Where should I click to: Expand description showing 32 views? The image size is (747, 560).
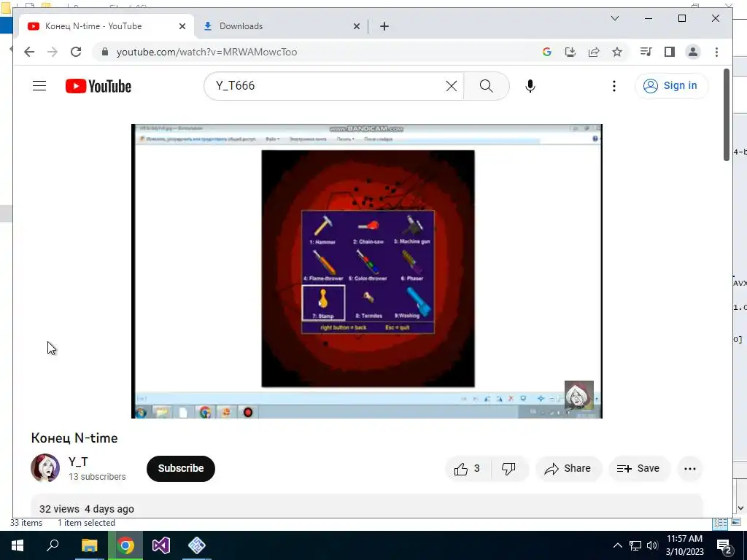click(x=367, y=506)
